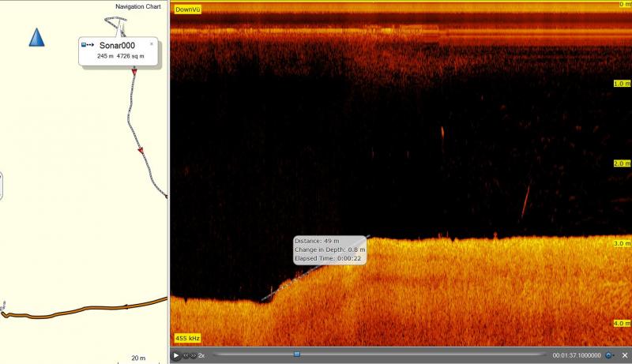Click the upper red direction arrow on track

pos(134,72)
